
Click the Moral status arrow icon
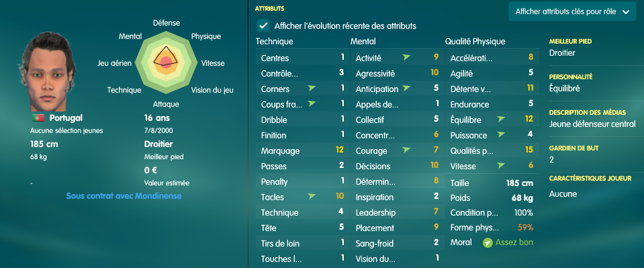tap(488, 243)
